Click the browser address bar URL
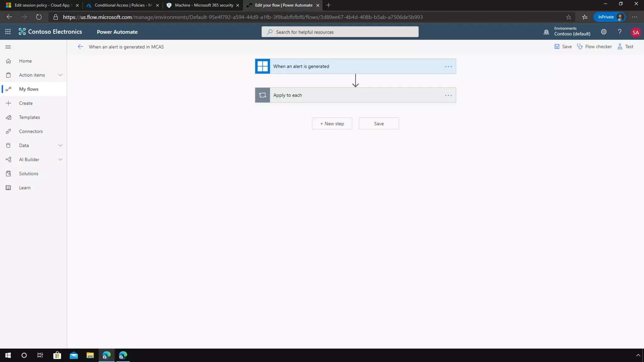 [x=243, y=17]
